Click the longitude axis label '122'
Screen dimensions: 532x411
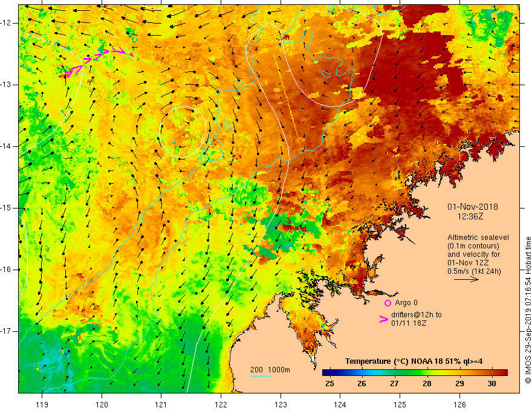pos(221,404)
